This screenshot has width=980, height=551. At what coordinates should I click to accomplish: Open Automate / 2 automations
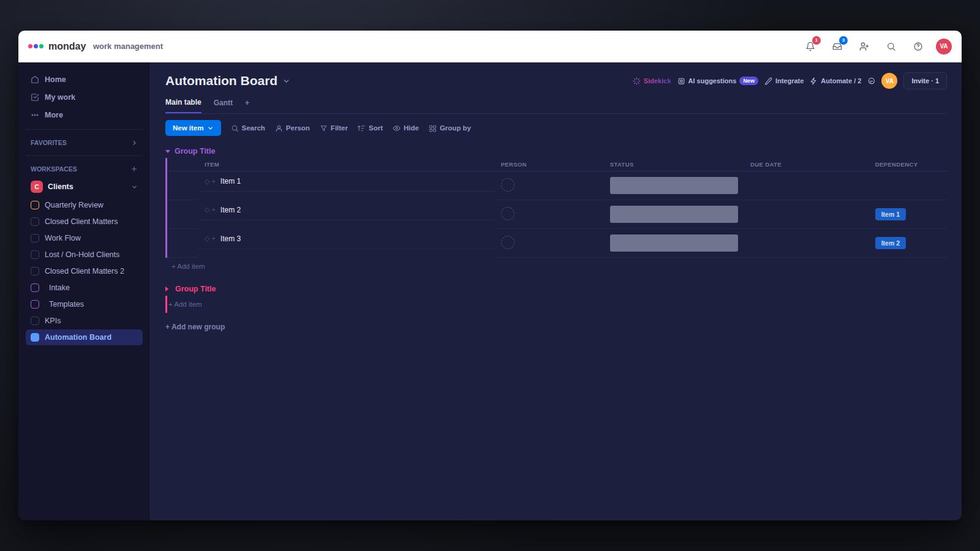point(835,81)
